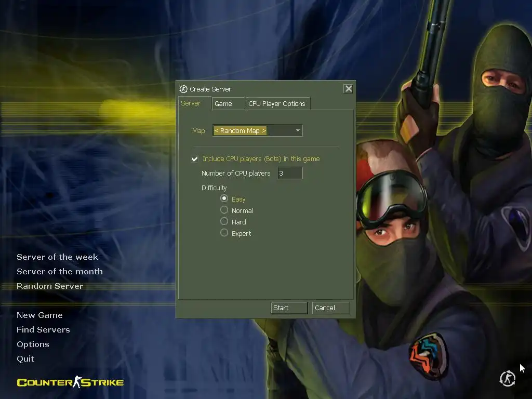Click the Difficulty label

(x=214, y=188)
